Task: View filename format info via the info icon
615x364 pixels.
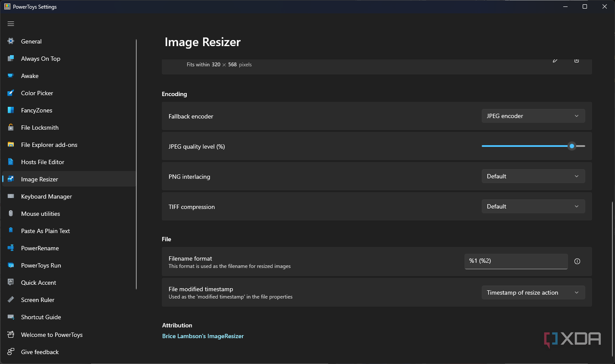Action: coord(577,261)
